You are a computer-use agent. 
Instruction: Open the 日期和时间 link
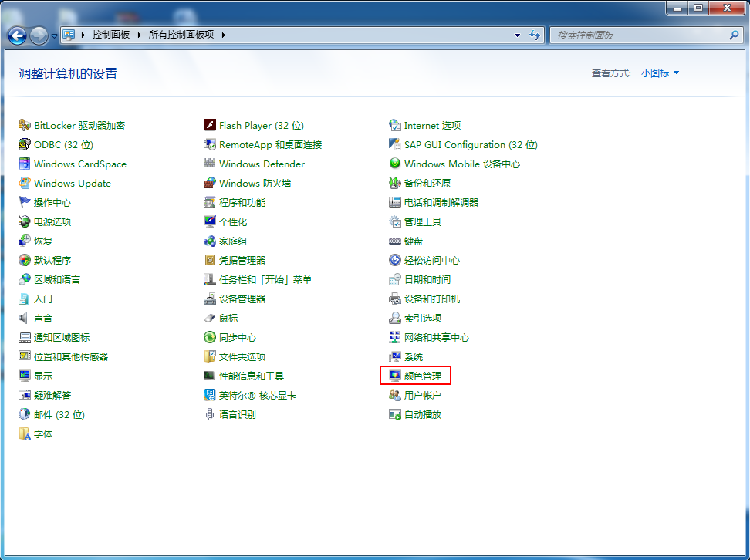(x=427, y=280)
